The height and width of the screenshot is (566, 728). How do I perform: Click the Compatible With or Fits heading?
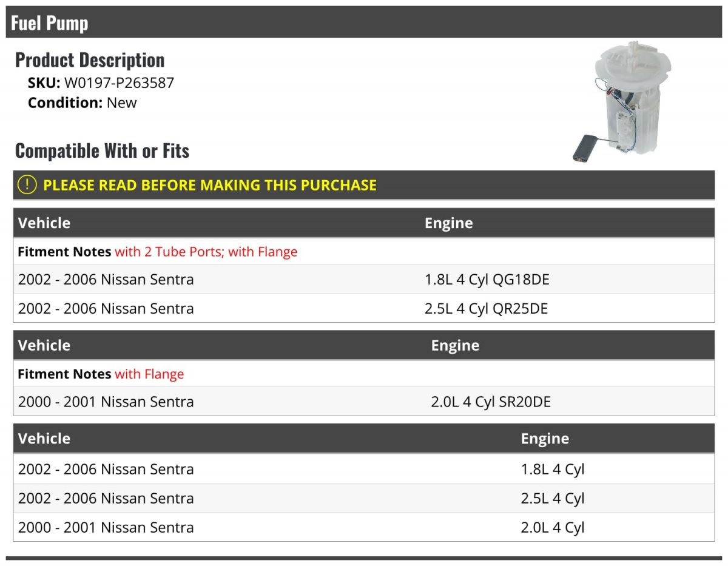pos(103,150)
